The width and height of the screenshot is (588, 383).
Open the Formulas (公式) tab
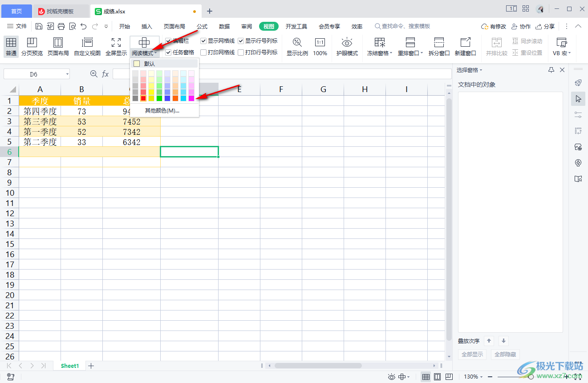click(202, 26)
